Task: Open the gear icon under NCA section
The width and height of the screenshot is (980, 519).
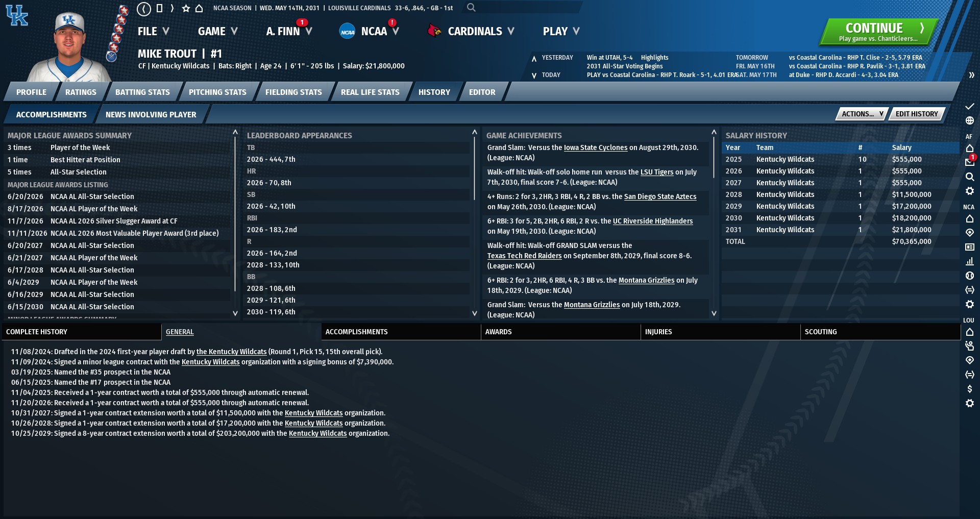Action: click(x=970, y=304)
